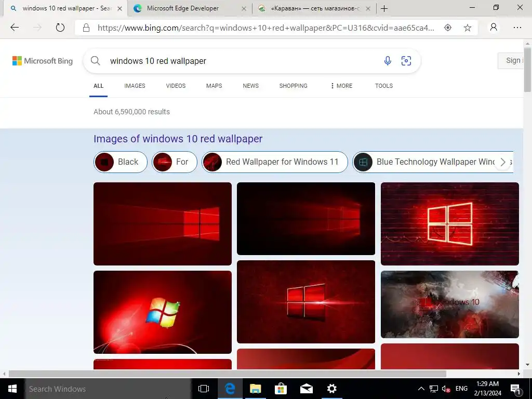Open Edge settings and more menu
The height and width of the screenshot is (399, 532).
517,28
